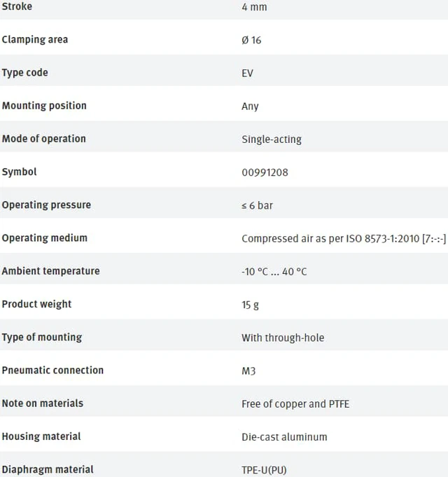The width and height of the screenshot is (448, 477).
Task: Select the Ambient temperature label
Action: point(51,271)
